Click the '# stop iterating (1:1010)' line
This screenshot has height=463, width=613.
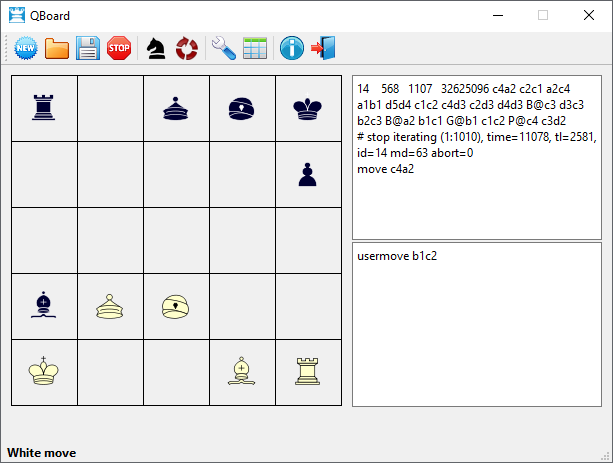(477, 137)
